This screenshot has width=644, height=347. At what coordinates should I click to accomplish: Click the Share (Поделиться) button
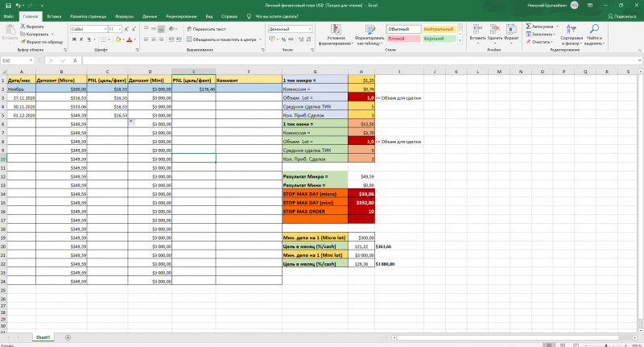click(621, 16)
